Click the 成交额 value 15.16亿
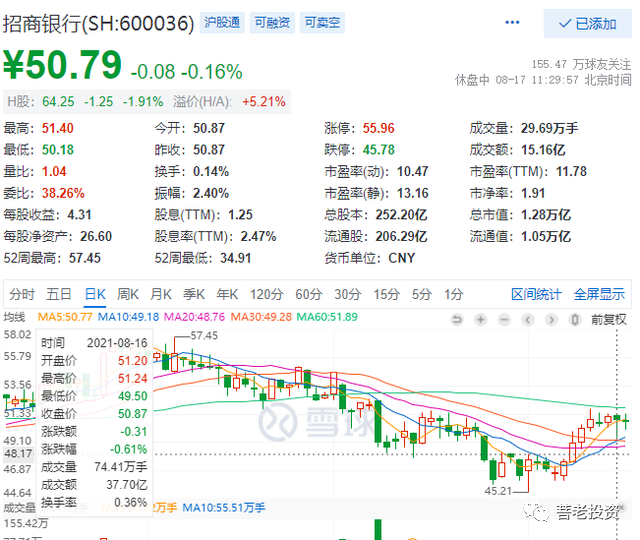 [x=543, y=150]
